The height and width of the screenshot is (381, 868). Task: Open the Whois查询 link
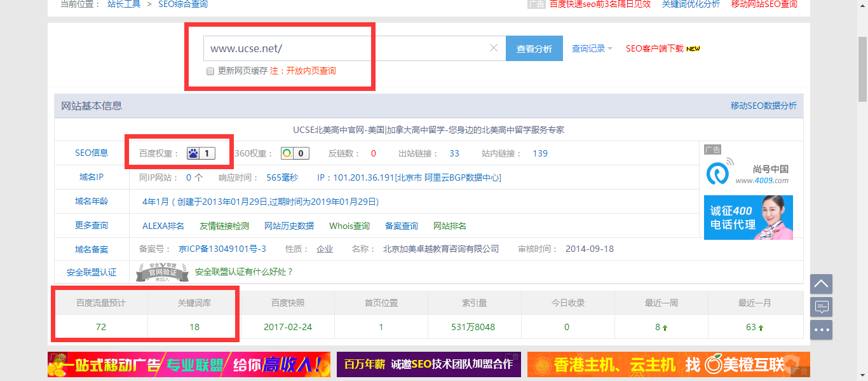pos(349,226)
